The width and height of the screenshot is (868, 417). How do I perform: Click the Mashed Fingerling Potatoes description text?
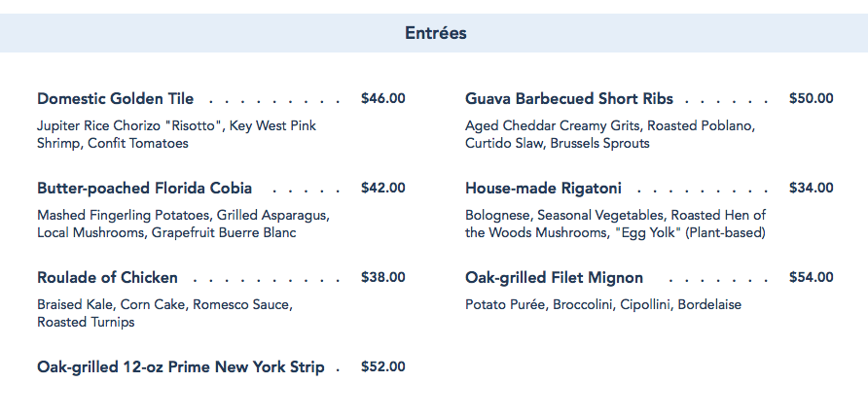[x=183, y=225]
